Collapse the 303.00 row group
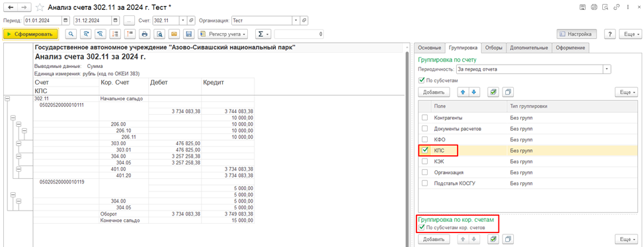This screenshot has width=644, height=247. point(18,143)
